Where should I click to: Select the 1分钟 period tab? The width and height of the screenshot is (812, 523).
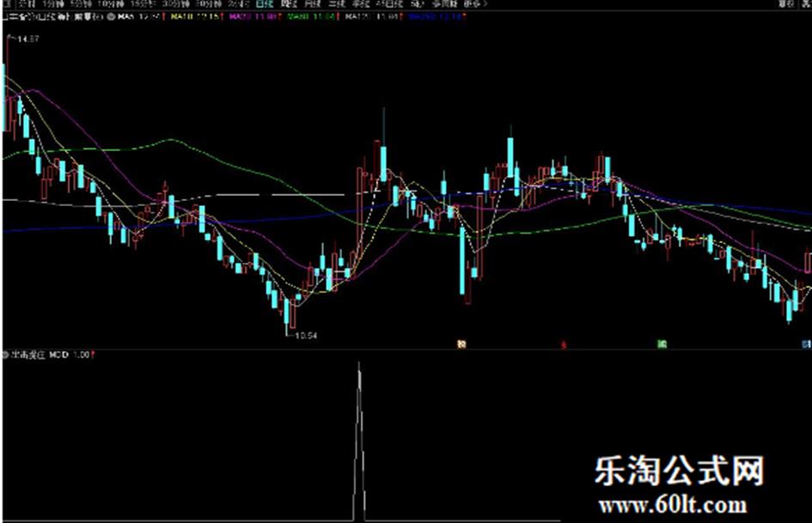pos(53,3)
